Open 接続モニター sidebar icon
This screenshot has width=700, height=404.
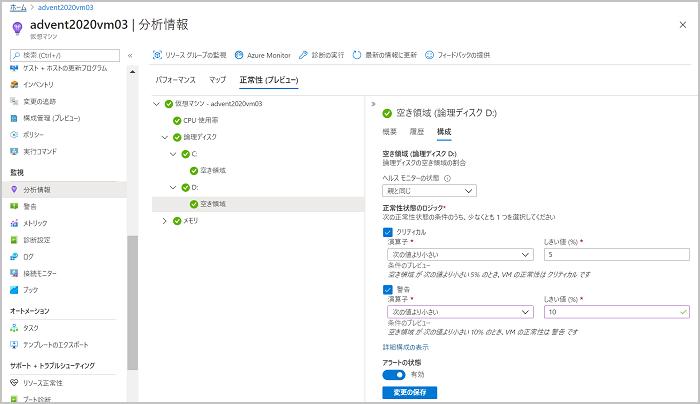[x=14, y=273]
